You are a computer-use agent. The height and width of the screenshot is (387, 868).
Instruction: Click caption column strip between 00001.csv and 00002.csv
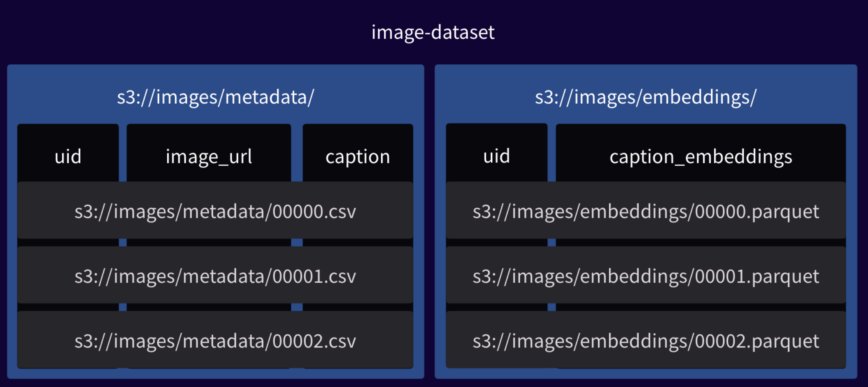point(358,307)
